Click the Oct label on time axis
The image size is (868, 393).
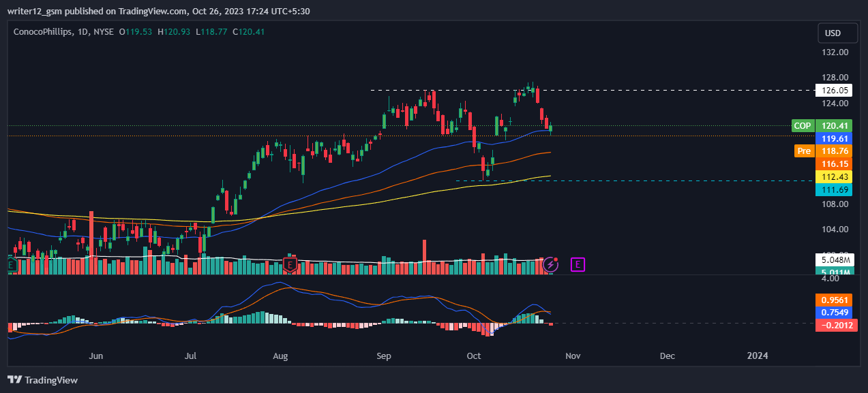pyautogui.click(x=475, y=356)
